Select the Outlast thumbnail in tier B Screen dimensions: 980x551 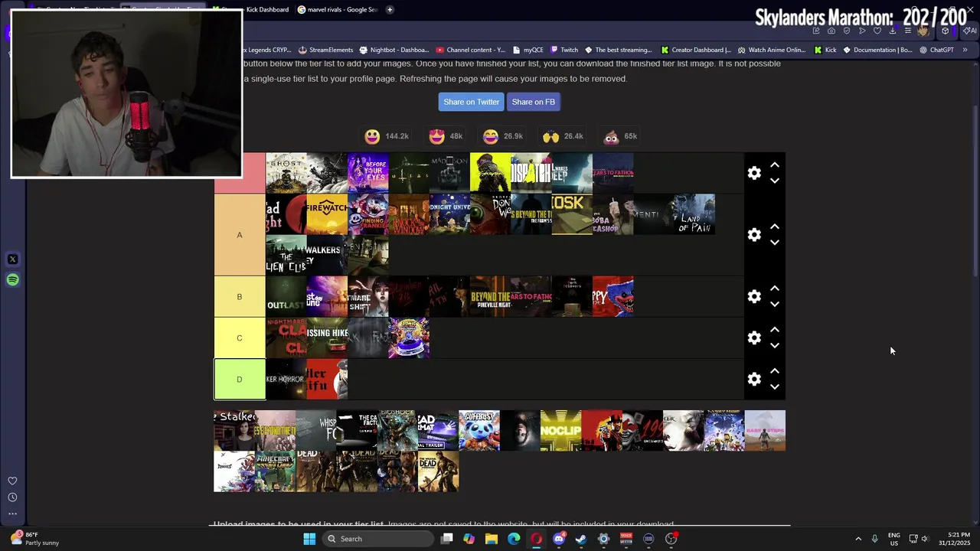click(x=286, y=297)
